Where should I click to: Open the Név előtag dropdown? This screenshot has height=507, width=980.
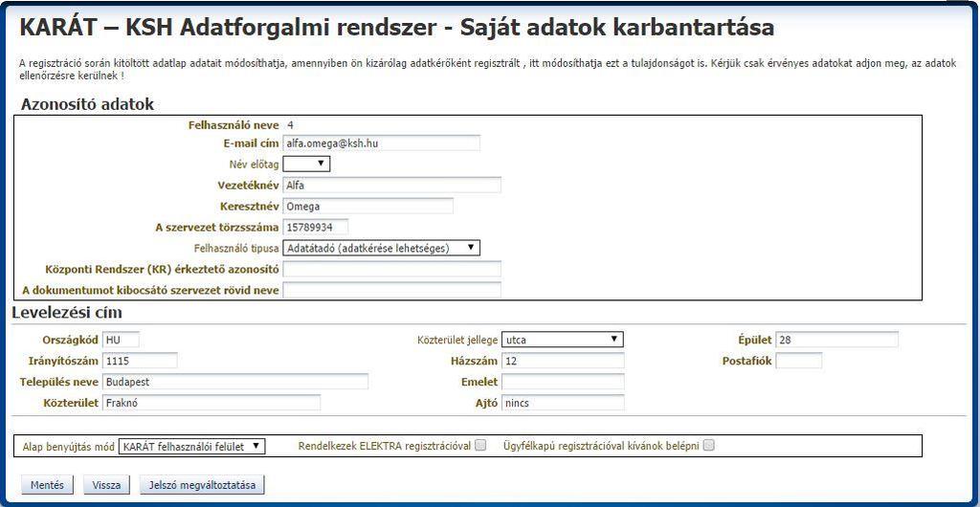[x=306, y=165]
